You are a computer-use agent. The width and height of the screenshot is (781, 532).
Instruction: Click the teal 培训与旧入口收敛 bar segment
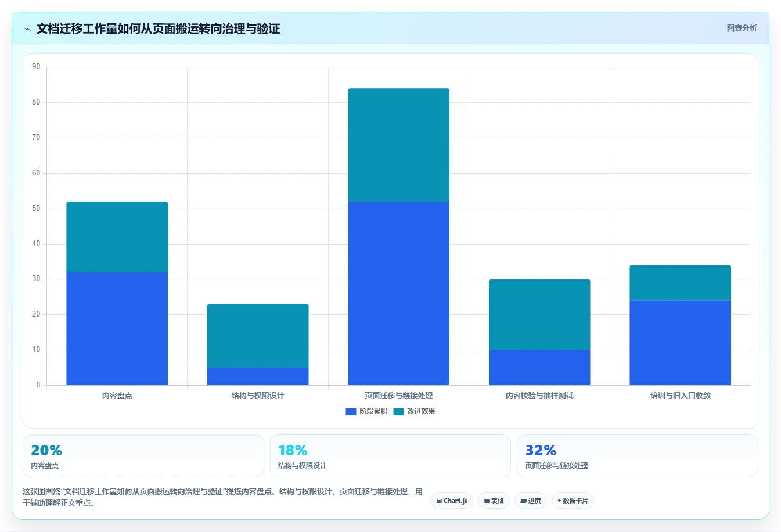(x=681, y=283)
